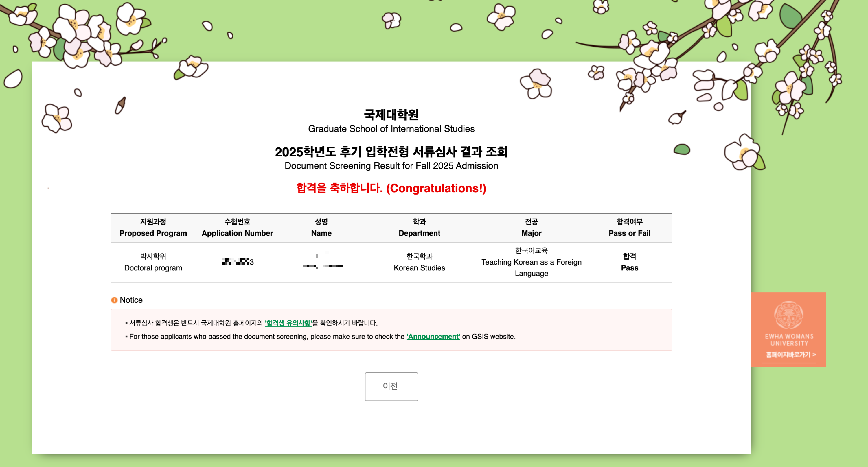Open the 홈페이지바로가기 homepage shortcut text
Image resolution: width=868 pixels, height=467 pixels.
790,355
